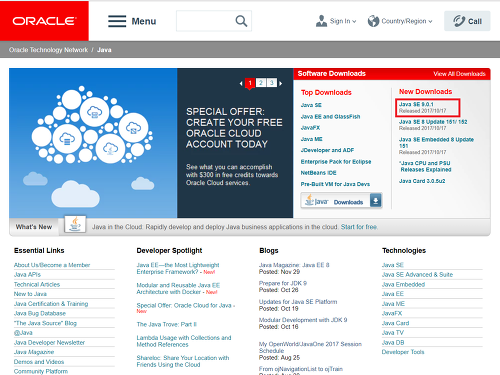
Task: Click the Call phone icon button
Action: coord(467,21)
